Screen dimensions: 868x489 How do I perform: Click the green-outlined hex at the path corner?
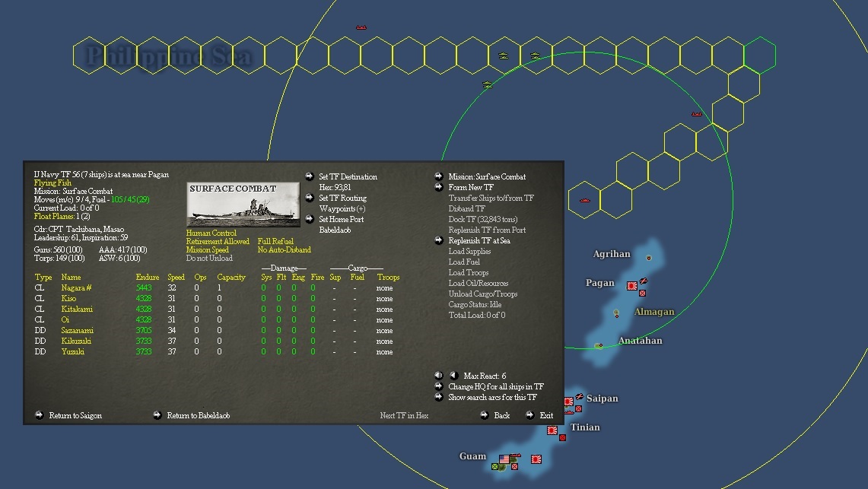pyautogui.click(x=759, y=56)
